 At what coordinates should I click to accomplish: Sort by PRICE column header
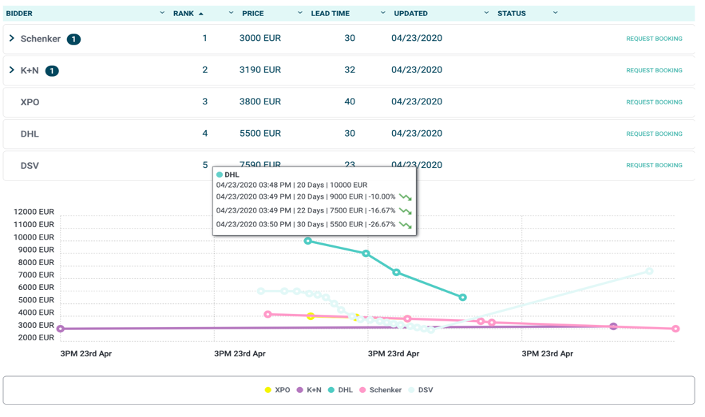[x=253, y=13]
